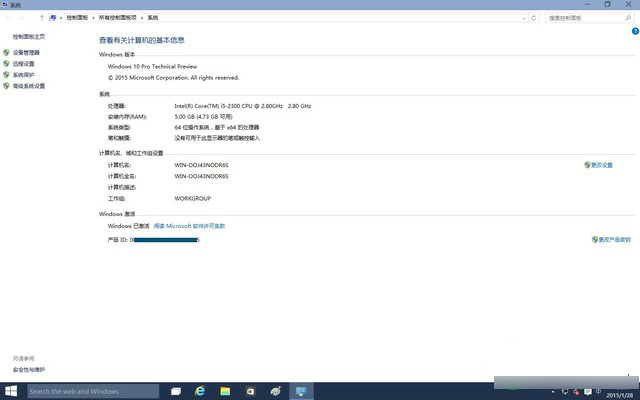Click the Windows Start button
This screenshot has height=400, width=640.
11,391
